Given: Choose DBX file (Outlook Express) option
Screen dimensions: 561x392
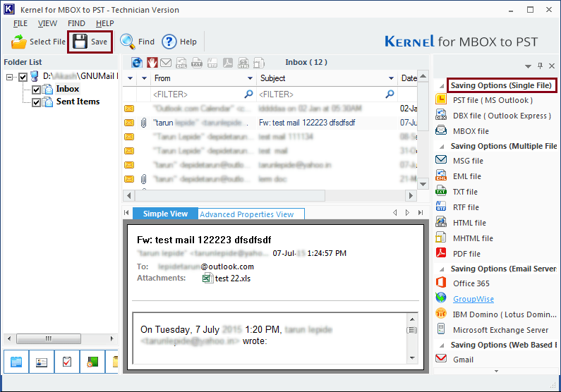Looking at the screenshot, I should (502, 116).
